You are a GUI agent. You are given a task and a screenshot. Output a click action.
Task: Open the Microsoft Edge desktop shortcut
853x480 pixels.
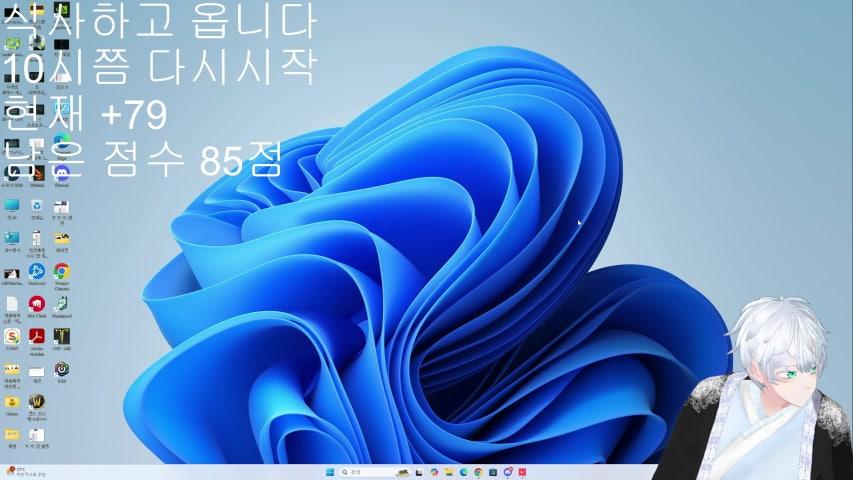[61, 141]
